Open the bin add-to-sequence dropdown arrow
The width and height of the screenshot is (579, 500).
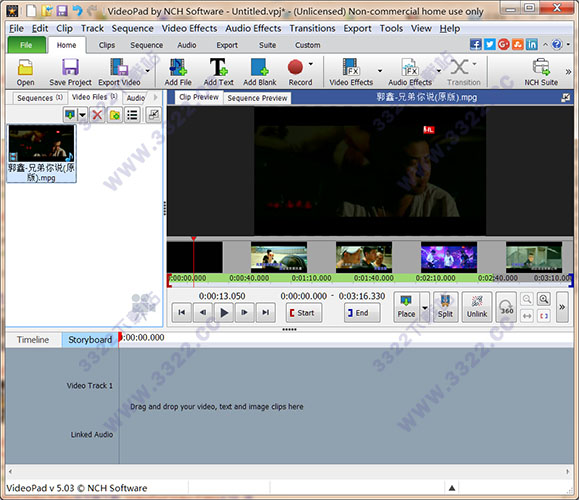click(x=82, y=115)
